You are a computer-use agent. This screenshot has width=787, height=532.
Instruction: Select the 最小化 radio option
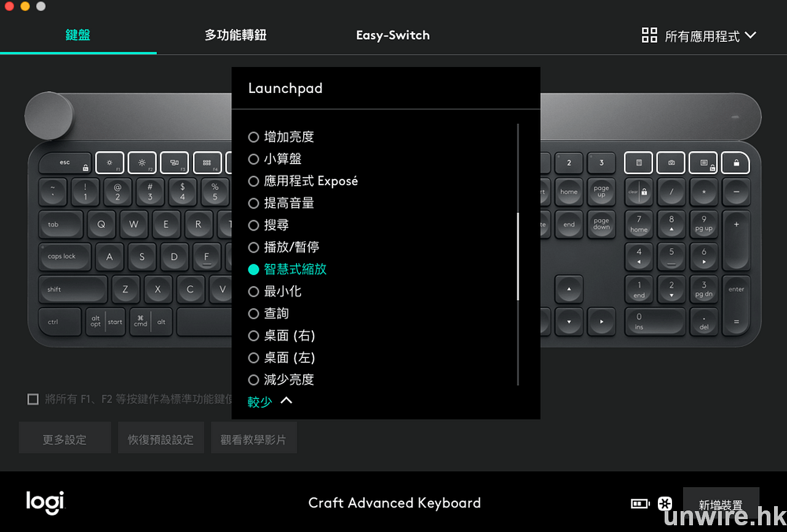(253, 292)
